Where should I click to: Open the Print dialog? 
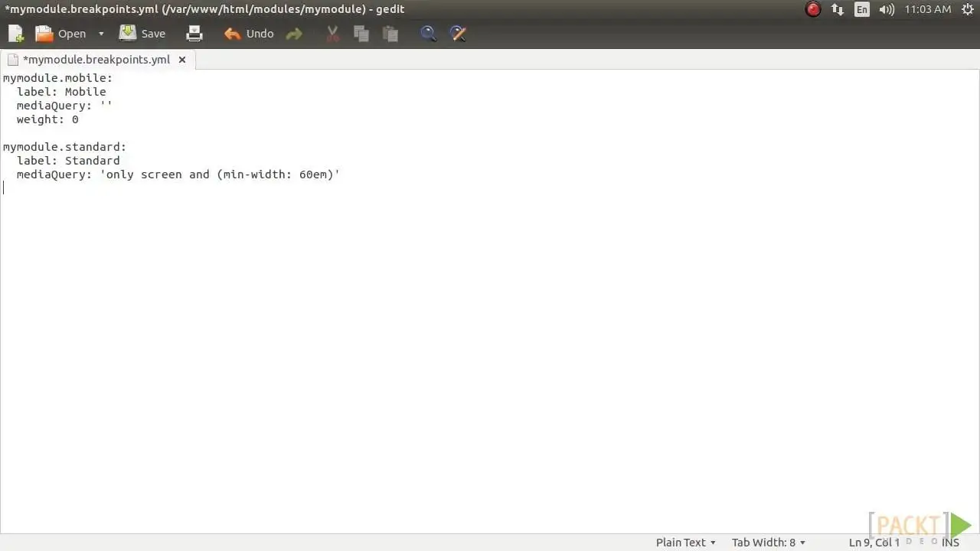[x=194, y=33]
